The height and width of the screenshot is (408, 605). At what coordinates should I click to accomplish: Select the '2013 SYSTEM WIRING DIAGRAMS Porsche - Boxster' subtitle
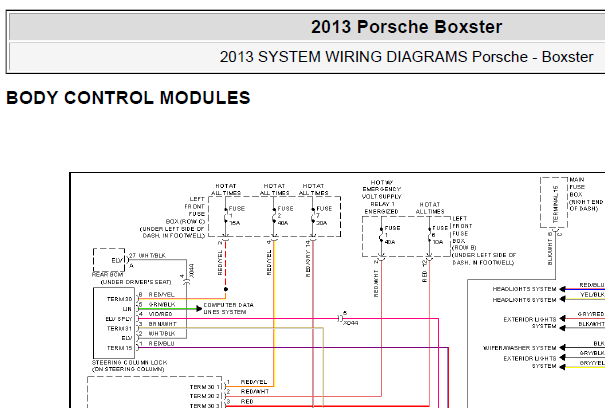pos(406,57)
